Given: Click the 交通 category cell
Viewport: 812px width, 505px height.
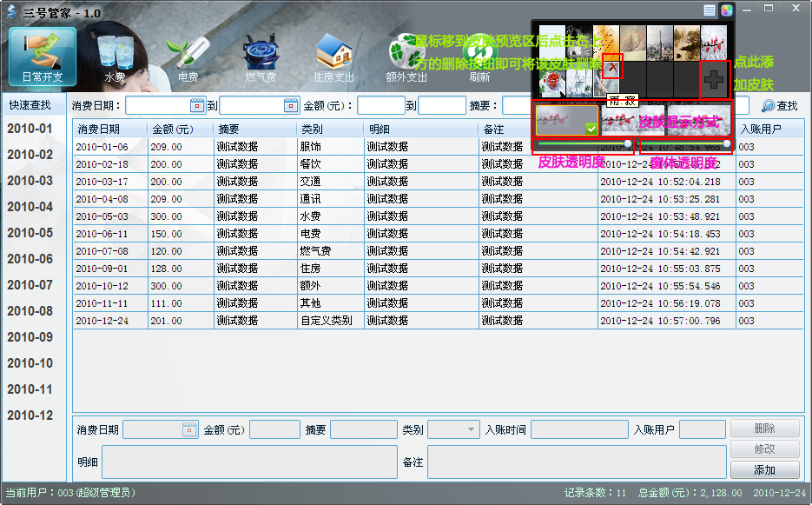Looking at the screenshot, I should coord(330,182).
